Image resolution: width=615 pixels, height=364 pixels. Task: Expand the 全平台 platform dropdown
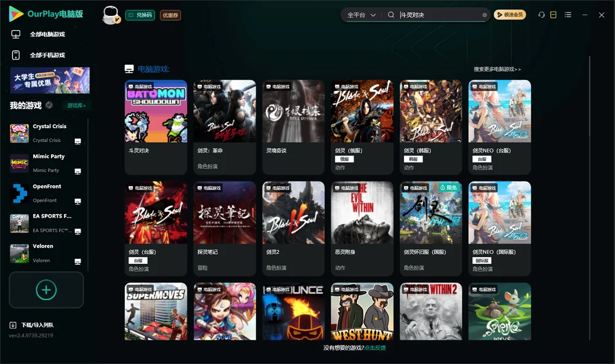click(361, 15)
